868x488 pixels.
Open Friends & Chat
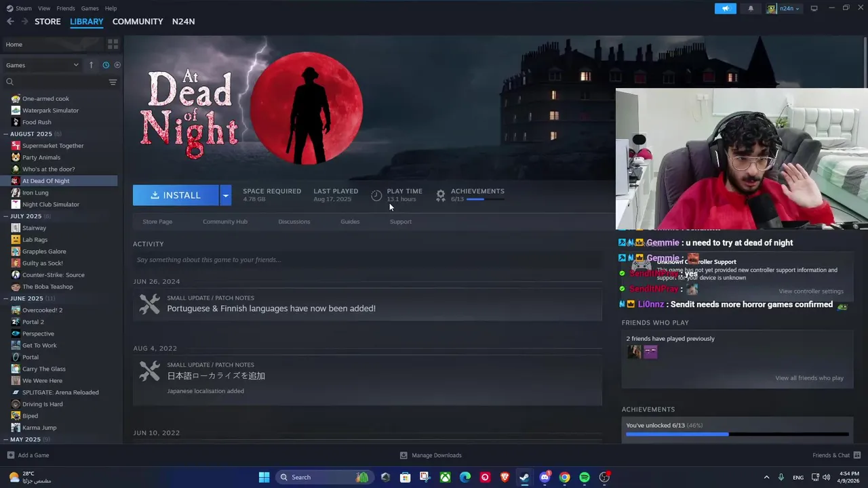pyautogui.click(x=836, y=455)
